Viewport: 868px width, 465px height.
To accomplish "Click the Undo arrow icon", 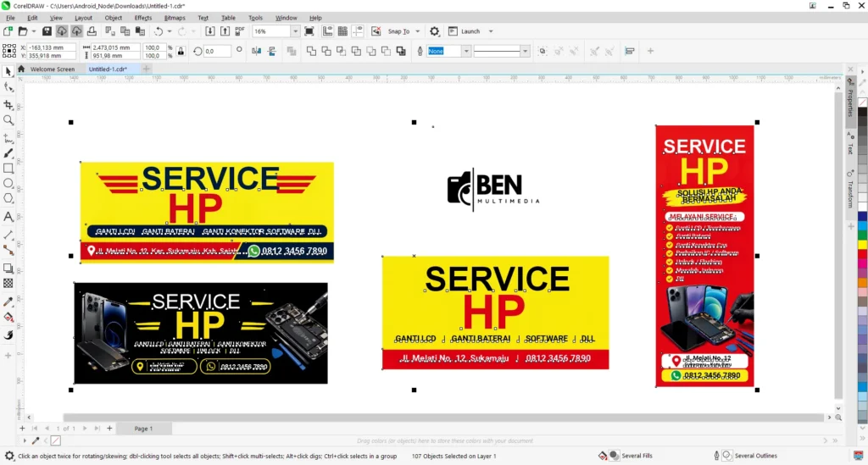I will pos(159,31).
